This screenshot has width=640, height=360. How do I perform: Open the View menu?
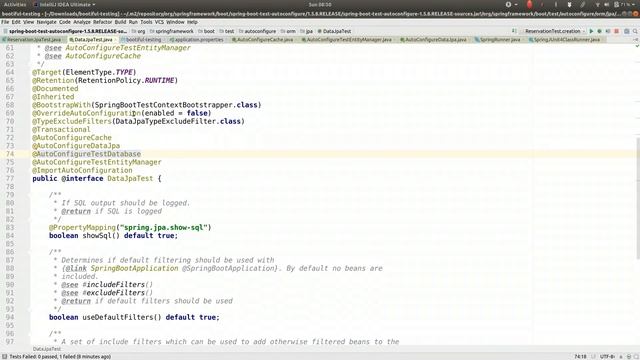29,22
